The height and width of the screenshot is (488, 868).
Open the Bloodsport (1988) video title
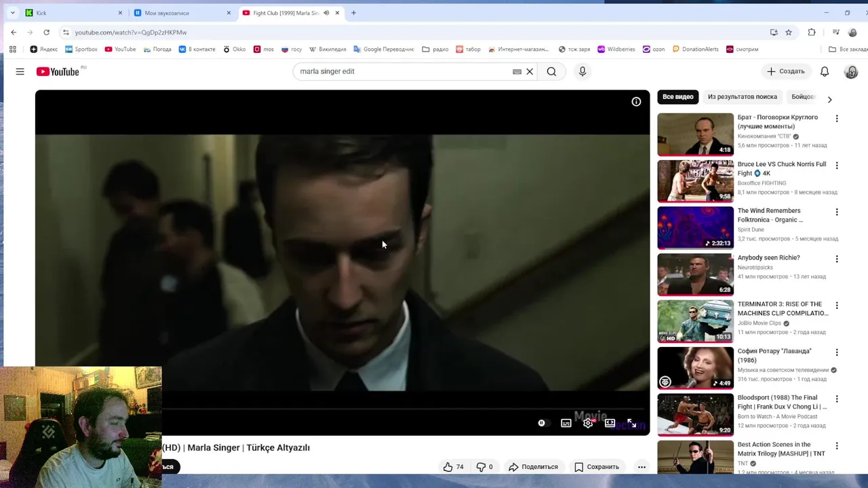click(x=782, y=402)
